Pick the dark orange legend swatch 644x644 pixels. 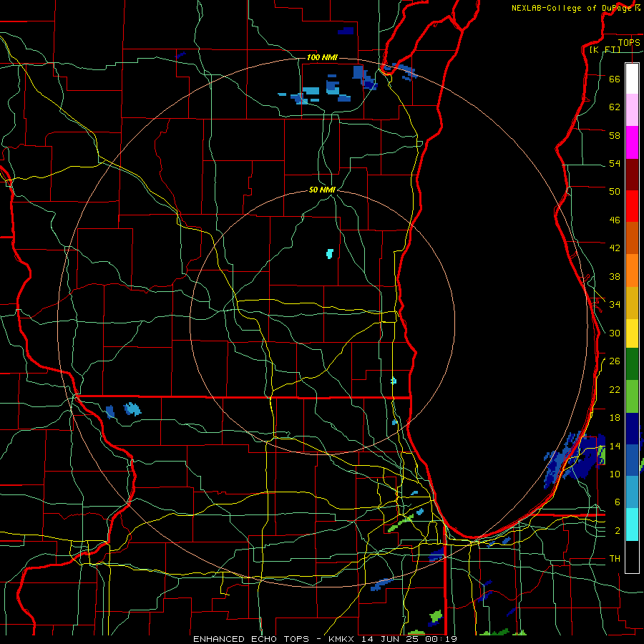(632, 238)
